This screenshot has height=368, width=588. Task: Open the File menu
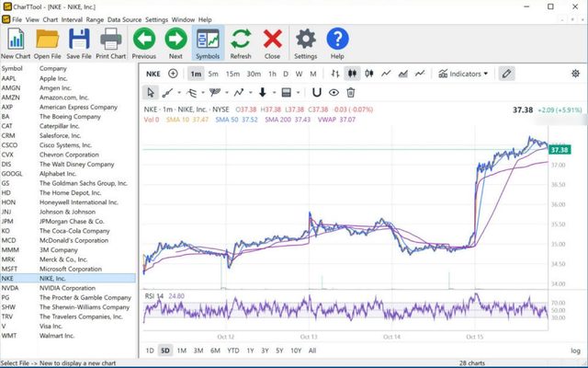coord(17,19)
